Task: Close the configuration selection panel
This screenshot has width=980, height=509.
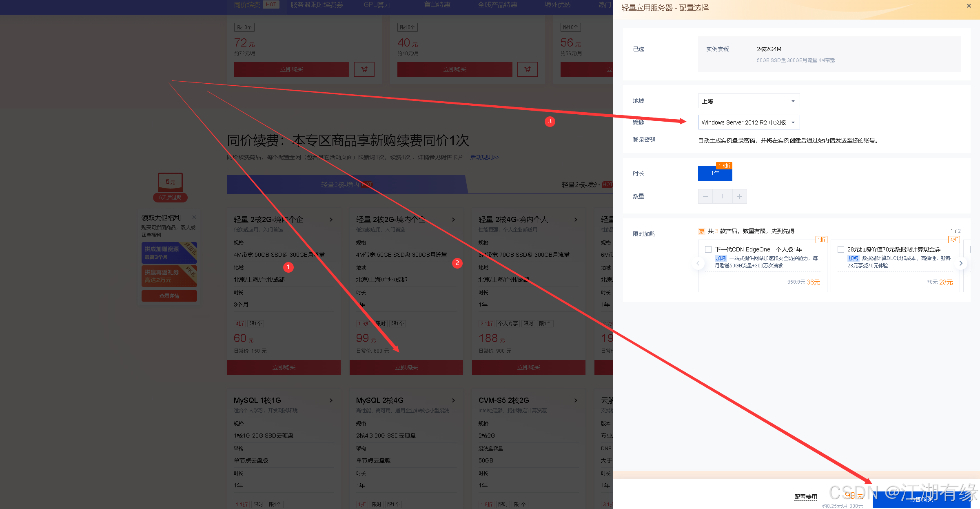Action: pyautogui.click(x=969, y=6)
